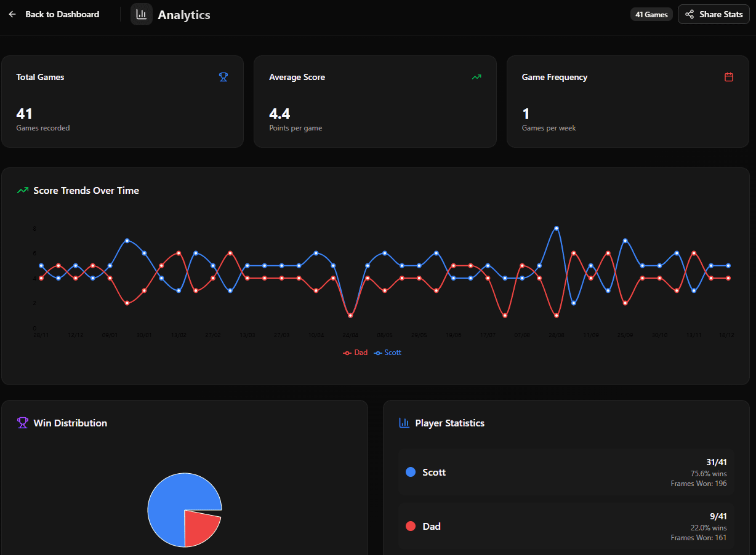
Task: Select the Scott player statistics row
Action: [x=566, y=472]
